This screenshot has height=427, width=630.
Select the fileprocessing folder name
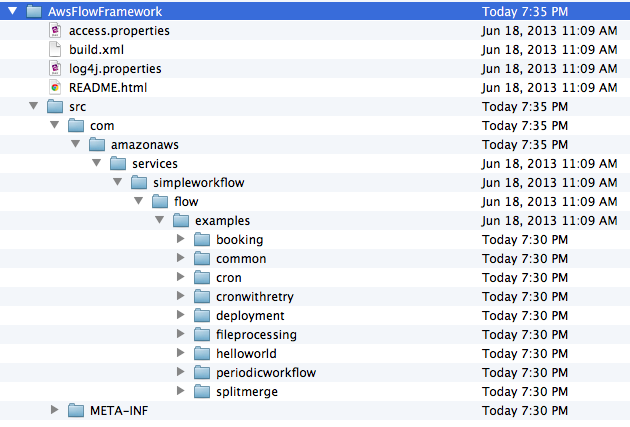(x=256, y=335)
